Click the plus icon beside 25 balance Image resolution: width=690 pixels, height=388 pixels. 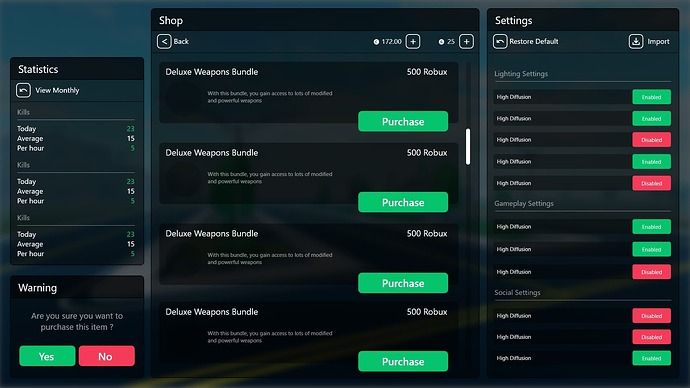pyautogui.click(x=466, y=41)
